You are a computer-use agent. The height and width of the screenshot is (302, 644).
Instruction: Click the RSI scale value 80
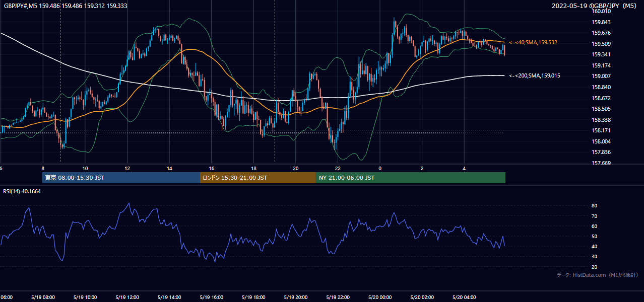coord(594,206)
